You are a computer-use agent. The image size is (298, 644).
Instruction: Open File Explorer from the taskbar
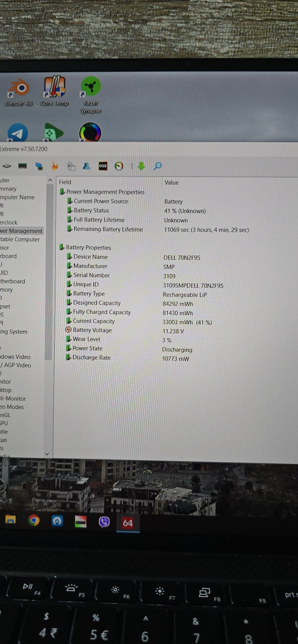click(10, 520)
